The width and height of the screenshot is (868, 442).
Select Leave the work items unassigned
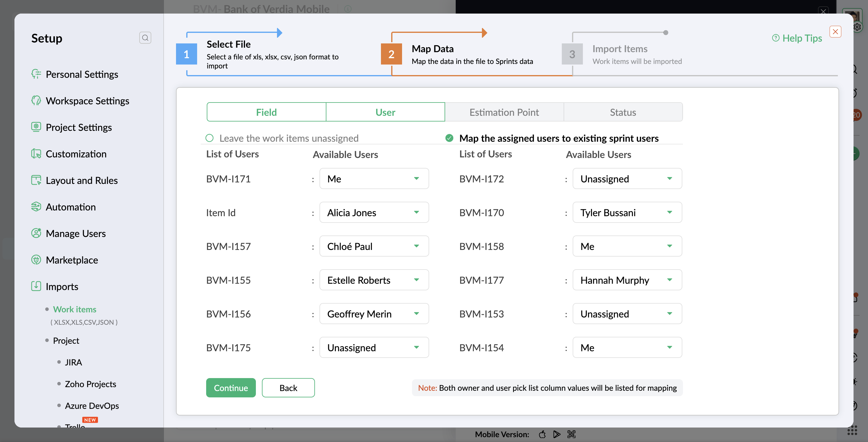(x=209, y=138)
